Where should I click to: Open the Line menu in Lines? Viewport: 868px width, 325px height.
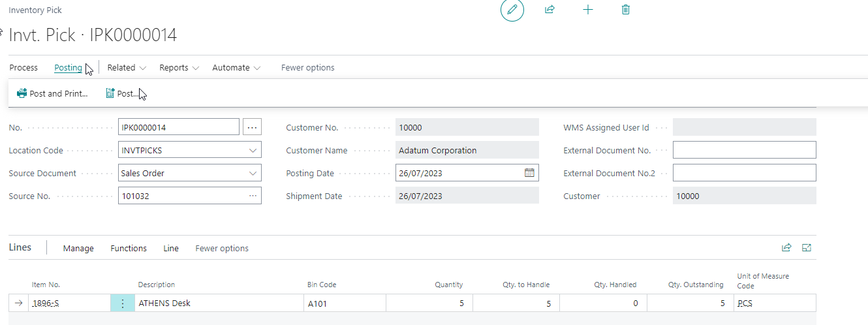(x=171, y=249)
